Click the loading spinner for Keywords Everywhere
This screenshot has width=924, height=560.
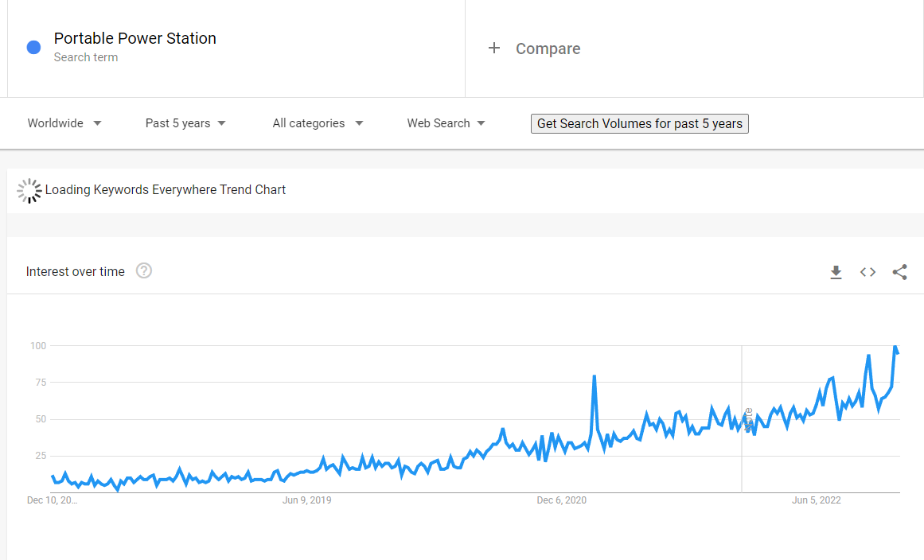[29, 190]
